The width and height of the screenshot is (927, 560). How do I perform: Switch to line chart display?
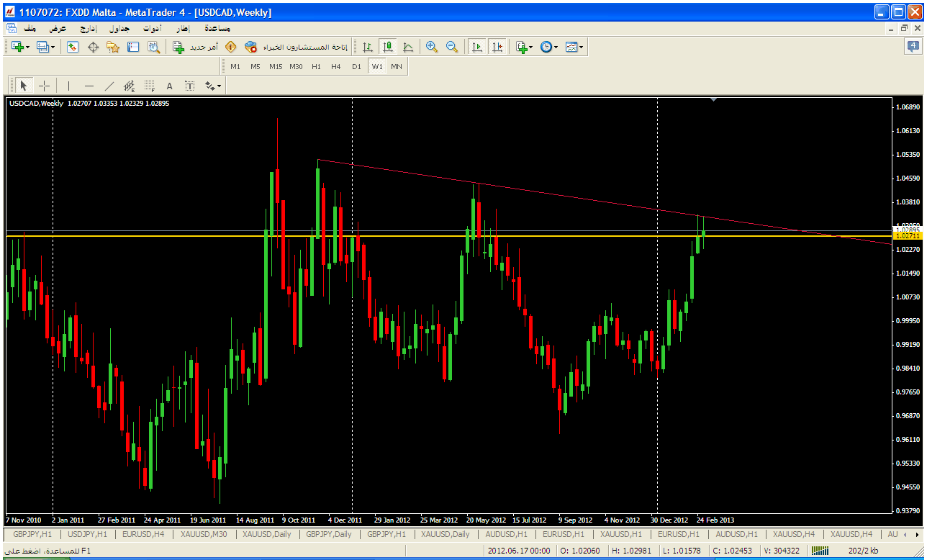[408, 47]
